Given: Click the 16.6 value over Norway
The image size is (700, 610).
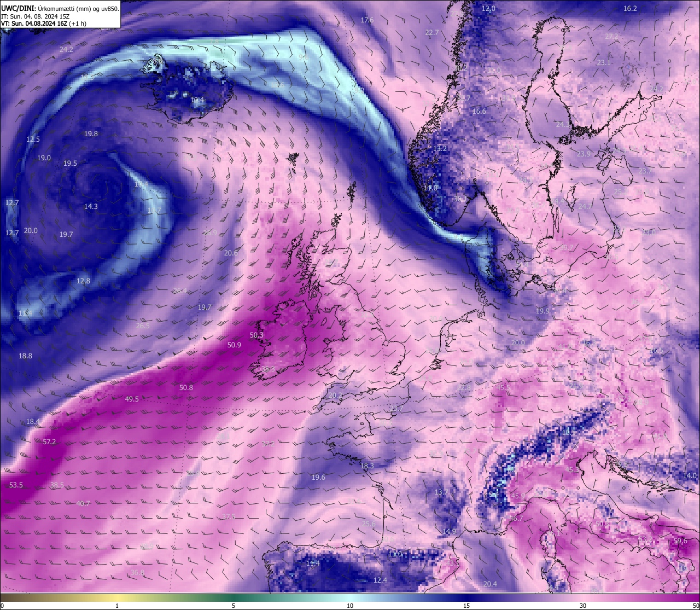Looking at the screenshot, I should tap(479, 111).
